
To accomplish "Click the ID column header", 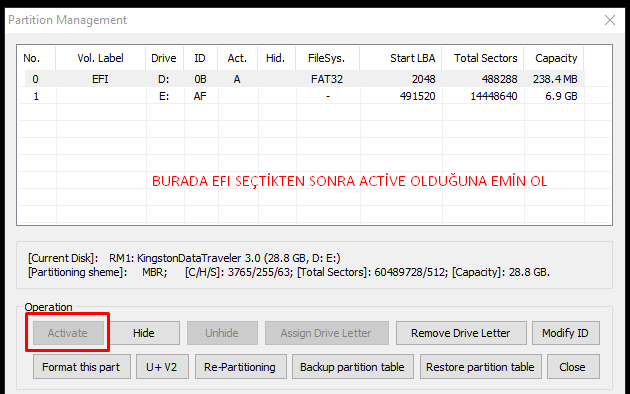I will click(200, 58).
